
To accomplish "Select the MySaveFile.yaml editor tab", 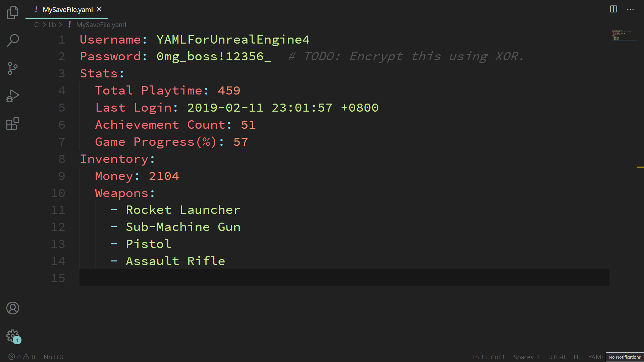I will [x=67, y=10].
